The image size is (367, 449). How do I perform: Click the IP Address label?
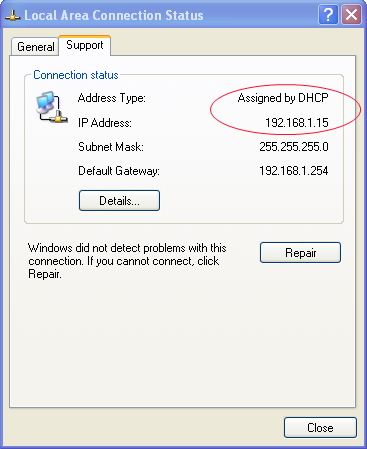pos(105,123)
